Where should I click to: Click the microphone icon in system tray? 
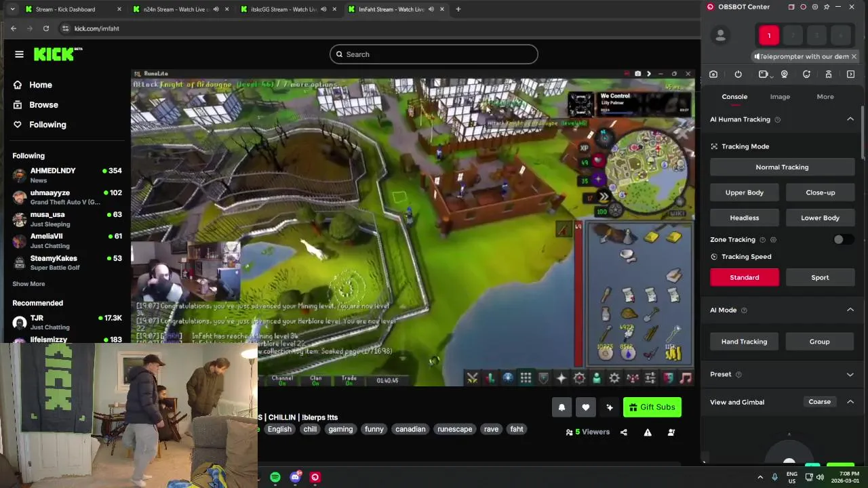coord(775,477)
